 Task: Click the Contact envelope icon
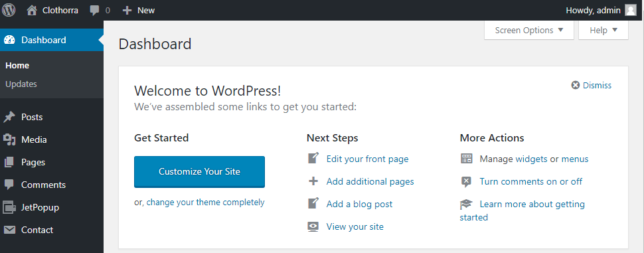(x=9, y=230)
